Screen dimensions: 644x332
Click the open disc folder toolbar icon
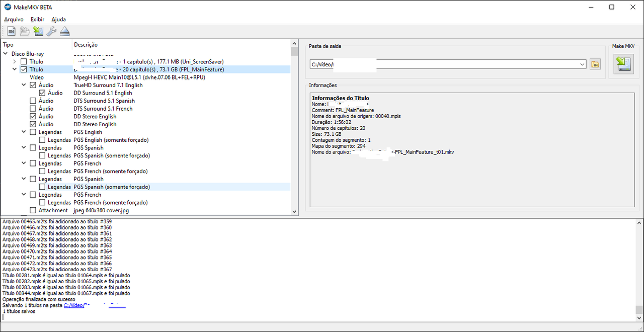coord(25,32)
